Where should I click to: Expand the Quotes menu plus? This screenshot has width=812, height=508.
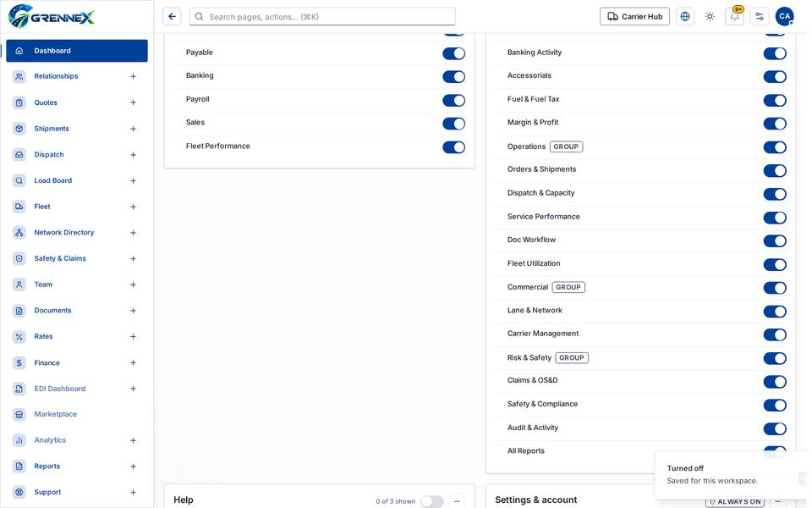(133, 102)
